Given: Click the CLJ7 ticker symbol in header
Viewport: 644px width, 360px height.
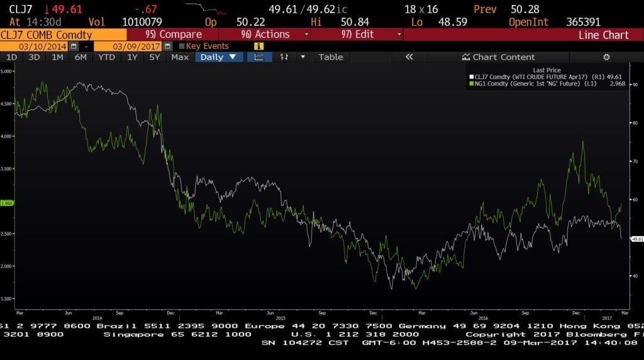Looking at the screenshot, I should 21,9.
